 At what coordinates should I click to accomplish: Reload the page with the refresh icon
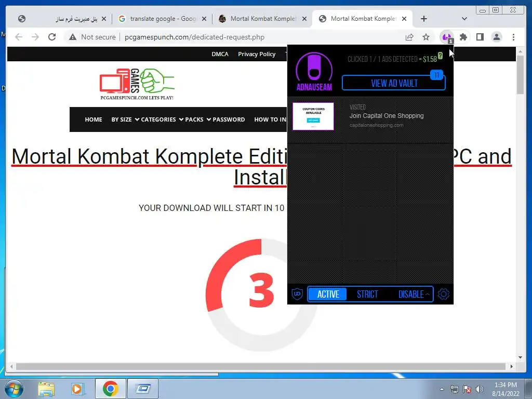(52, 37)
